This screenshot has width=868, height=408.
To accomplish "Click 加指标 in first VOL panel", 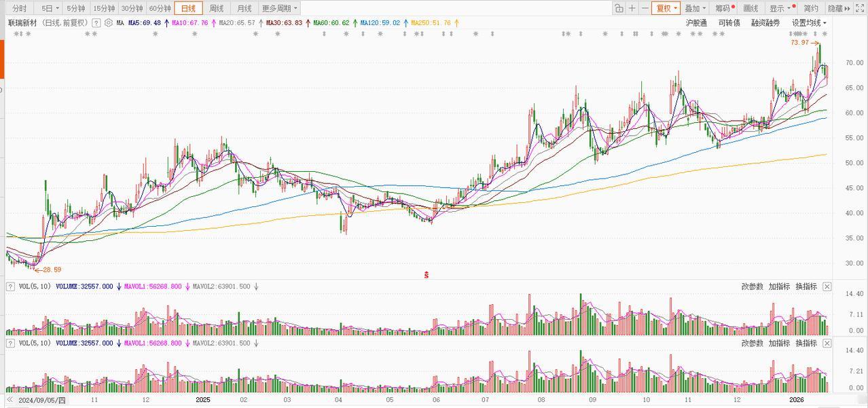I will click(779, 286).
